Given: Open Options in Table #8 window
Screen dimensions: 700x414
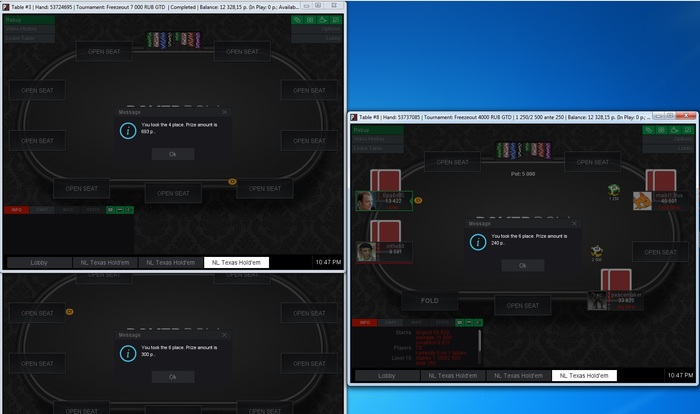Looking at the screenshot, I should pos(668,139).
